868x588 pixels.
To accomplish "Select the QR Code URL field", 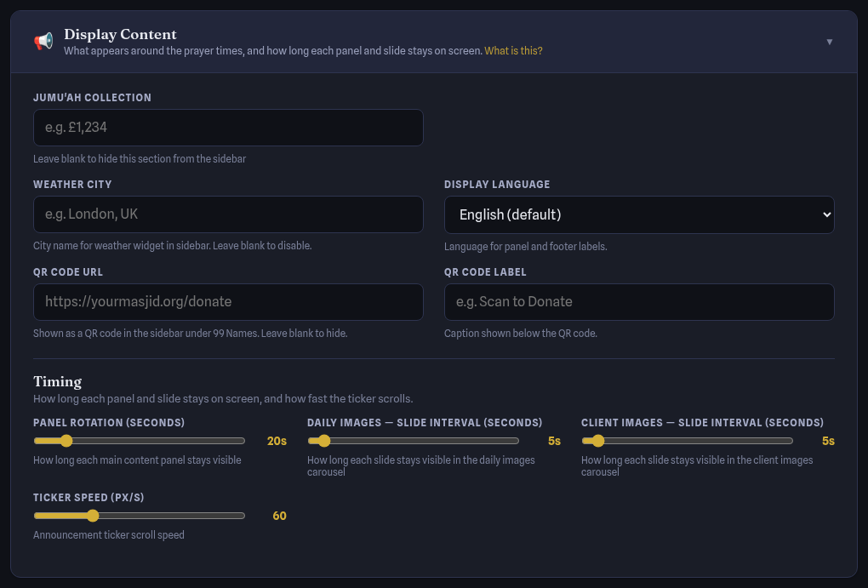I will coord(228,302).
